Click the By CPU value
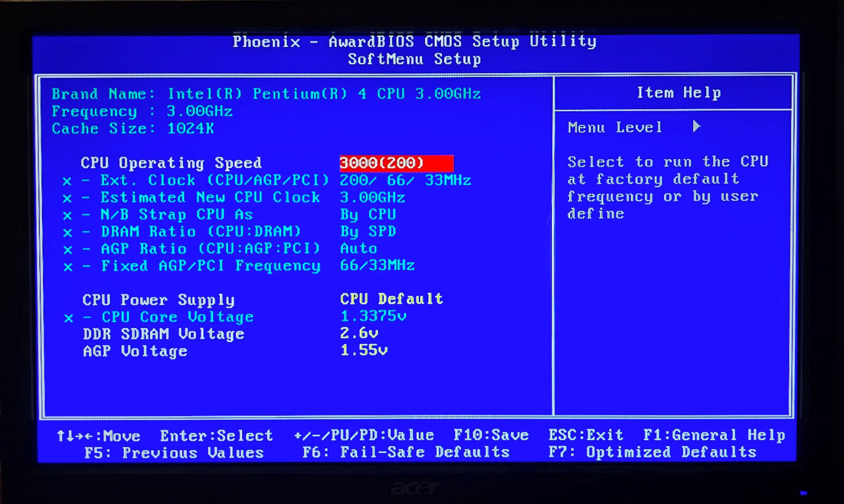The width and height of the screenshot is (844, 504). [368, 215]
